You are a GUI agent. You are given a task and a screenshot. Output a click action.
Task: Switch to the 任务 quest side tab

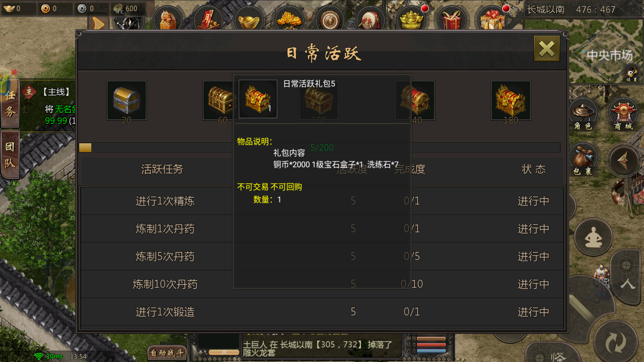[x=10, y=104]
